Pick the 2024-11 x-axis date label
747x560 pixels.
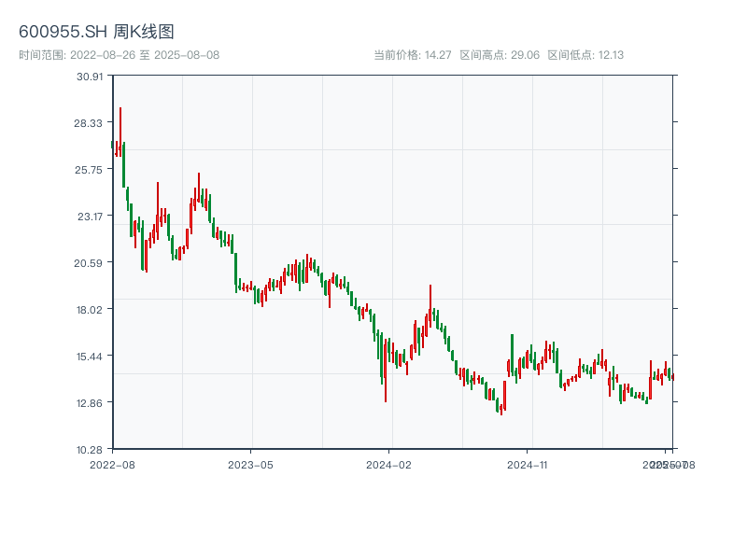529,464
